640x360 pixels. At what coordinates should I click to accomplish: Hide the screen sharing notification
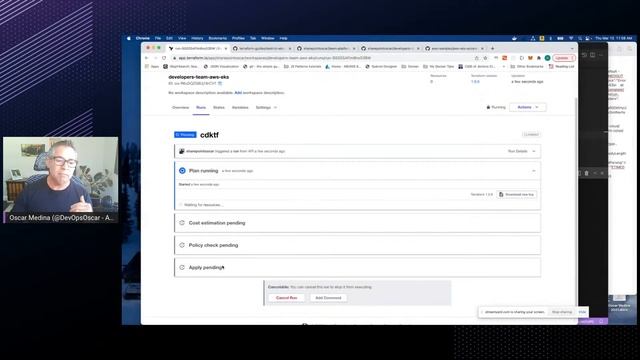pos(582,312)
